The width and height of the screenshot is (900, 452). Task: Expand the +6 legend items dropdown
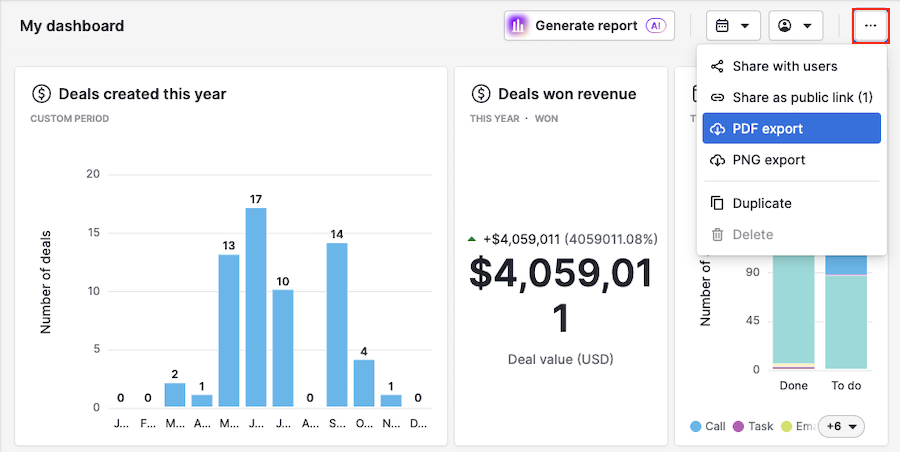point(841,427)
